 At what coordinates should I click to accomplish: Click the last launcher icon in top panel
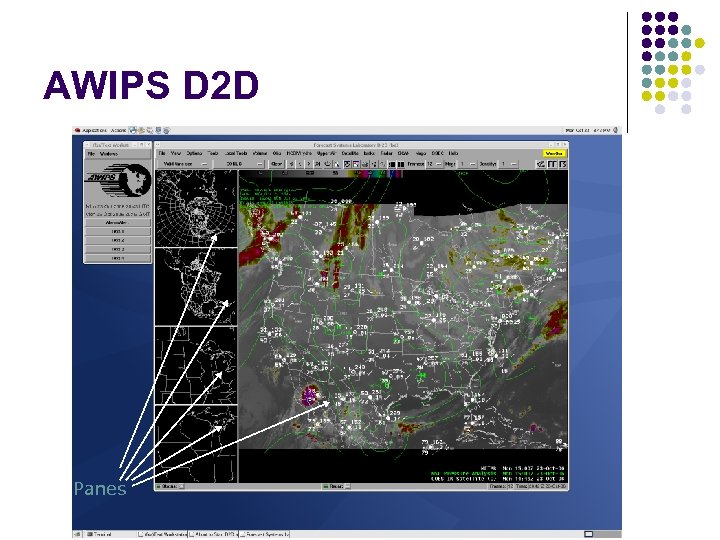coord(166,130)
